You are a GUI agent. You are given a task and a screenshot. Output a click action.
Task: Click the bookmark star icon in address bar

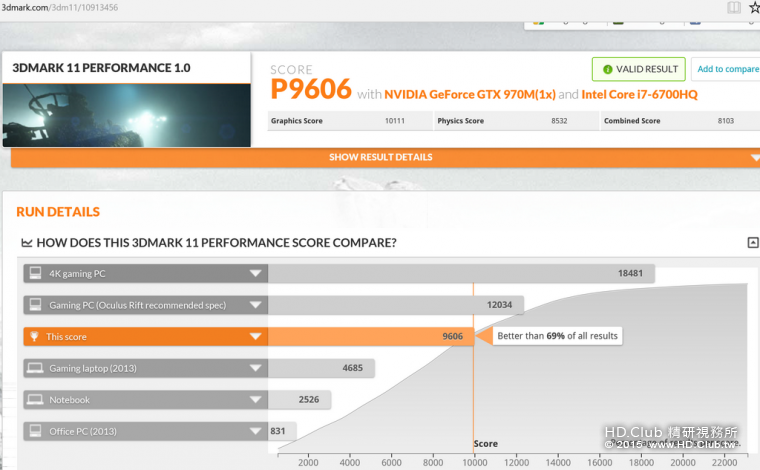pyautogui.click(x=755, y=7)
